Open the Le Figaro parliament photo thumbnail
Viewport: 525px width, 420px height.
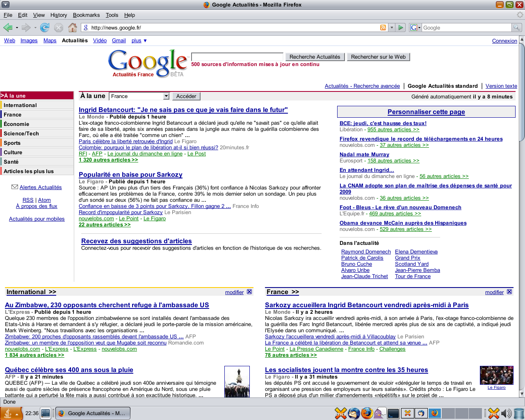pos(497,375)
